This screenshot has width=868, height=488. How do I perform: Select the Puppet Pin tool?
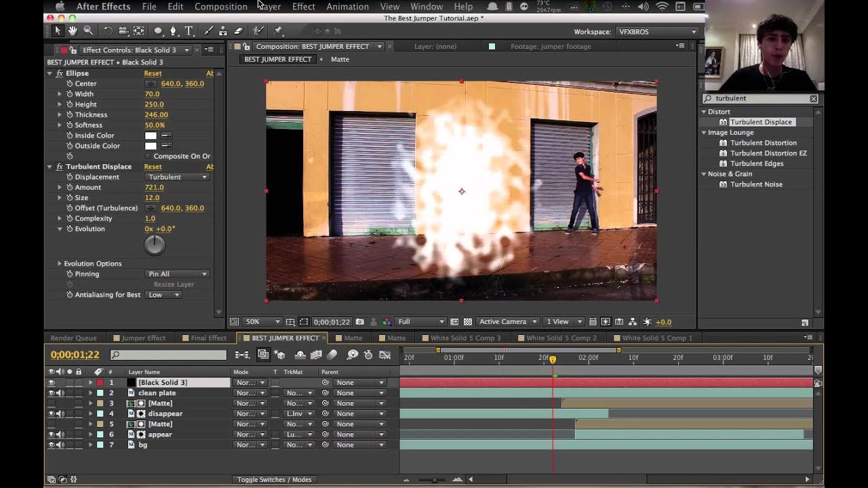click(x=278, y=31)
